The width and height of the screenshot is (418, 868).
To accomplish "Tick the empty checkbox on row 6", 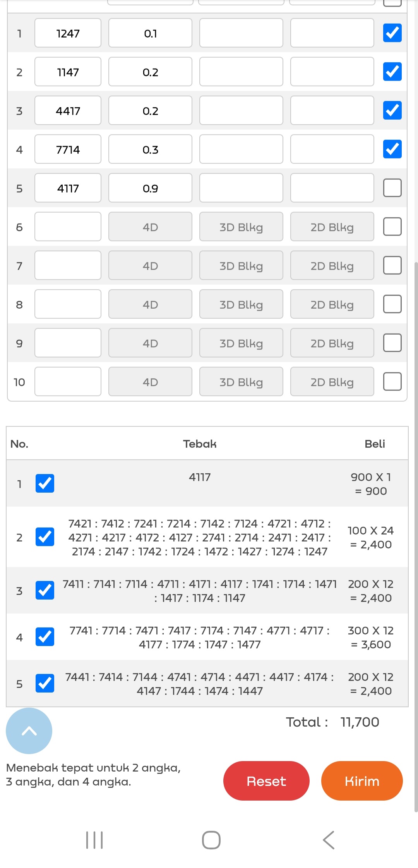I will [392, 227].
